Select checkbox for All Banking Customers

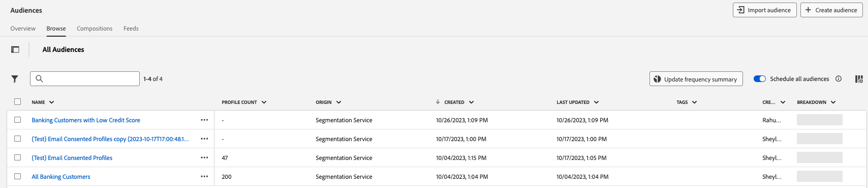pos(18,176)
